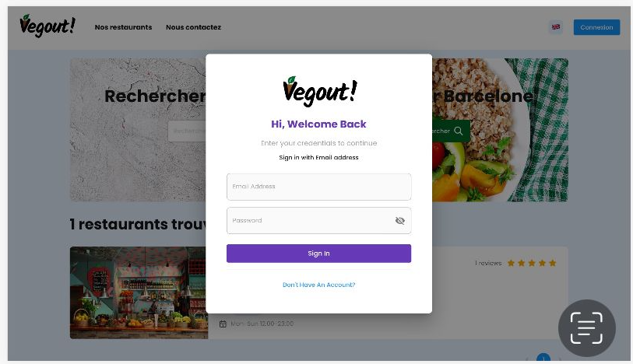Focus the Password input field

[319, 220]
